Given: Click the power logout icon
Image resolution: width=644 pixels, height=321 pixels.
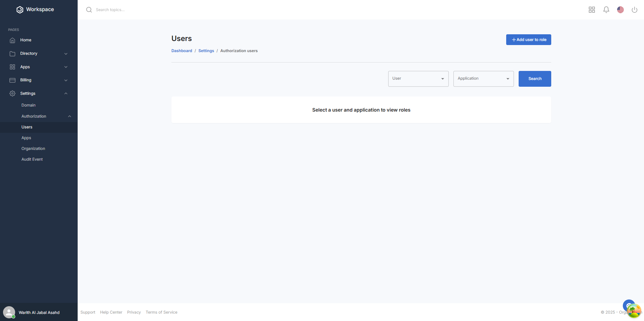Looking at the screenshot, I should [x=634, y=10].
